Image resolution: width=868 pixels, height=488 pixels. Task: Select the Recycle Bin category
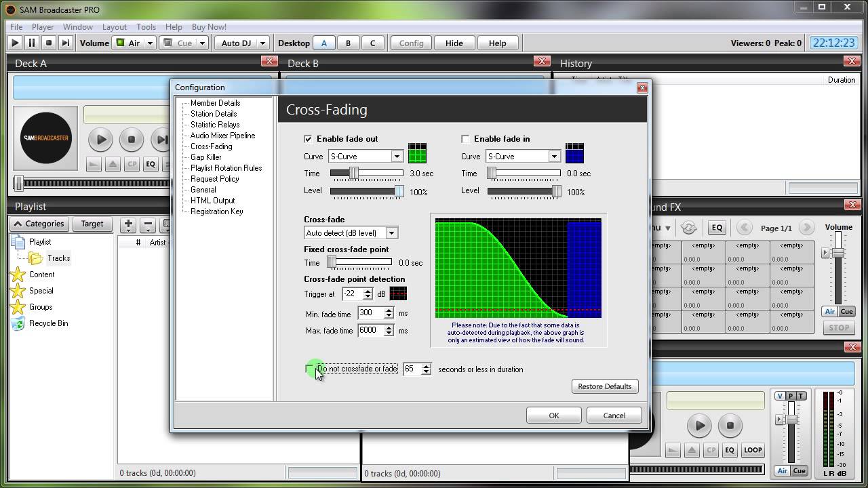click(x=48, y=323)
